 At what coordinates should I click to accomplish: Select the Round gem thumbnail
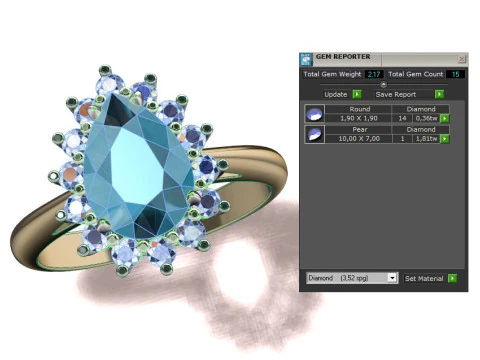[315, 114]
